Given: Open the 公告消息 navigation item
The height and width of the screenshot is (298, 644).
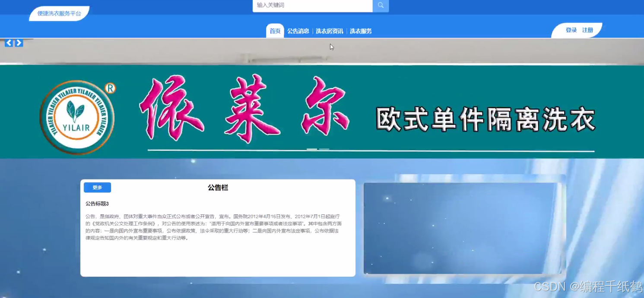Looking at the screenshot, I should (298, 31).
